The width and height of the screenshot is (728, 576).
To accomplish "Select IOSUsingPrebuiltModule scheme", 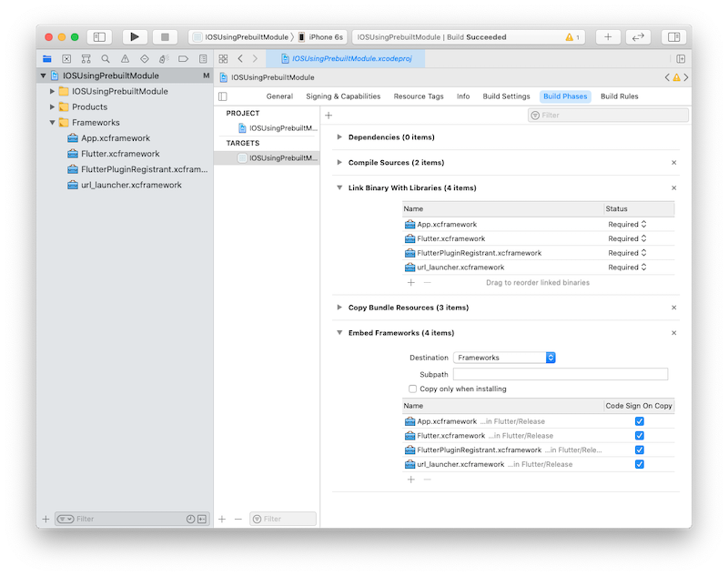I will point(241,37).
